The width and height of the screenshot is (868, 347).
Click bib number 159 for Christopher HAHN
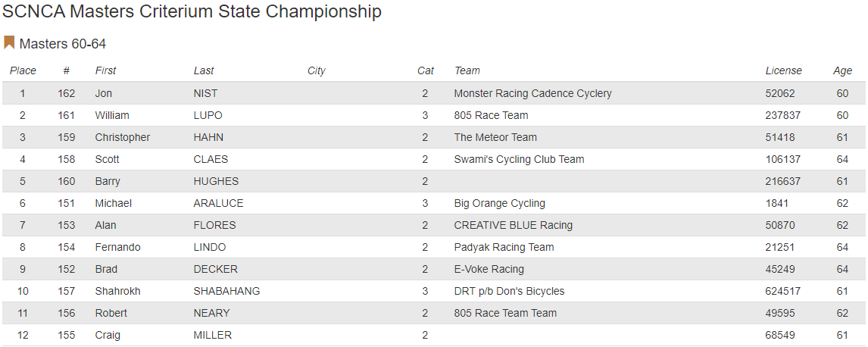tap(67, 137)
